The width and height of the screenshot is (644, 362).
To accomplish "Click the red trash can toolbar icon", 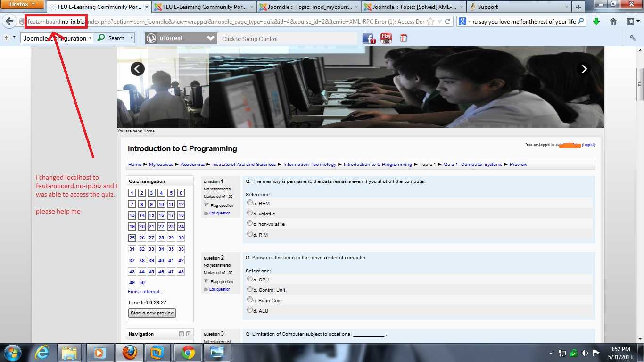I will (x=404, y=39).
